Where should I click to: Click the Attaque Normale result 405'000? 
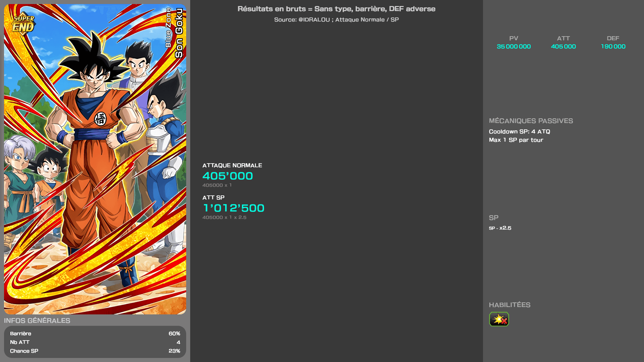tap(228, 176)
